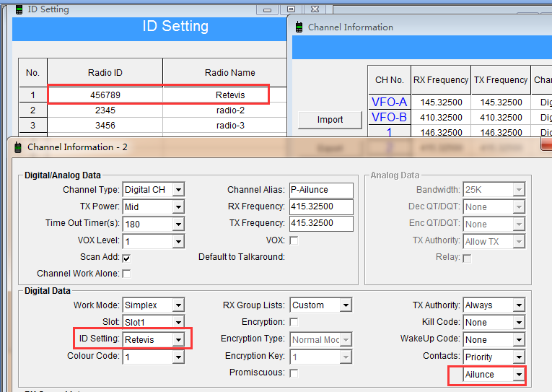This screenshot has height=392, width=552.
Task: Select the Radio ID cell 456789
Action: pyautogui.click(x=105, y=95)
